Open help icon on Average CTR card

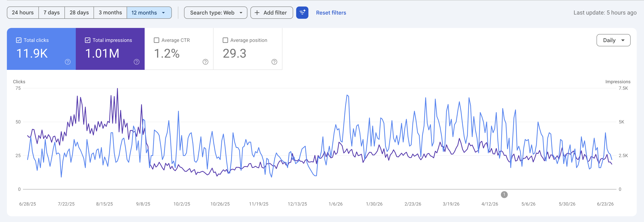coord(205,62)
